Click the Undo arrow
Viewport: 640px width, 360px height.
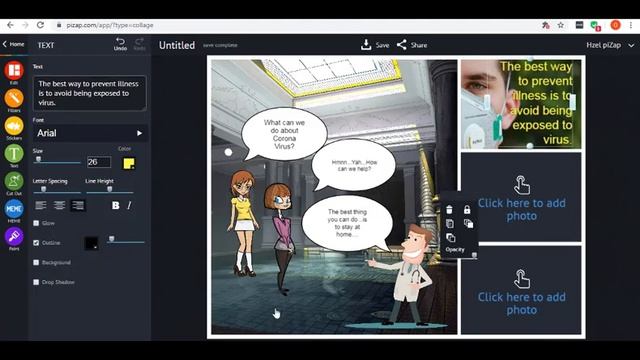pos(120,44)
